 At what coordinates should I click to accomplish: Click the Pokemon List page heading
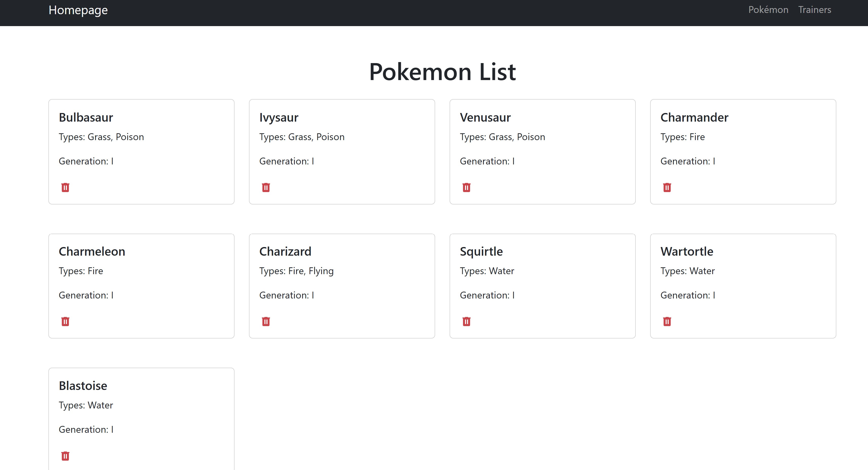443,72
